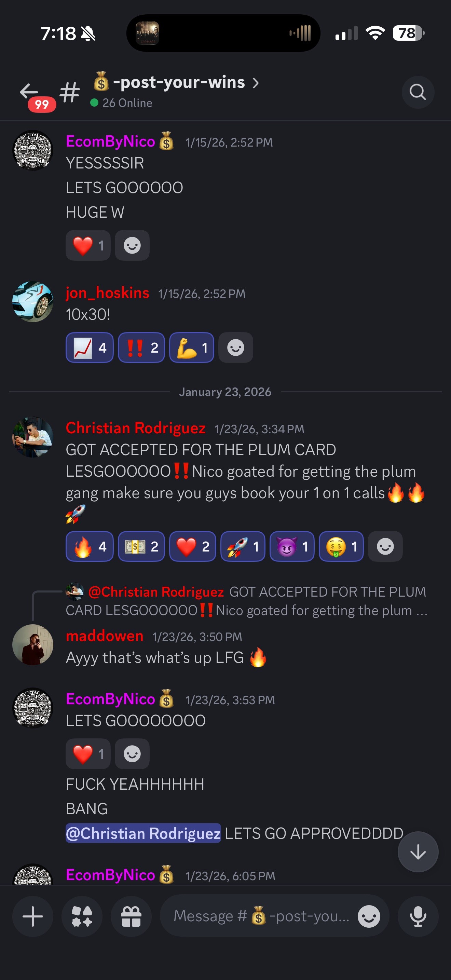
Task: Open emoji picker in message field
Action: point(368,916)
